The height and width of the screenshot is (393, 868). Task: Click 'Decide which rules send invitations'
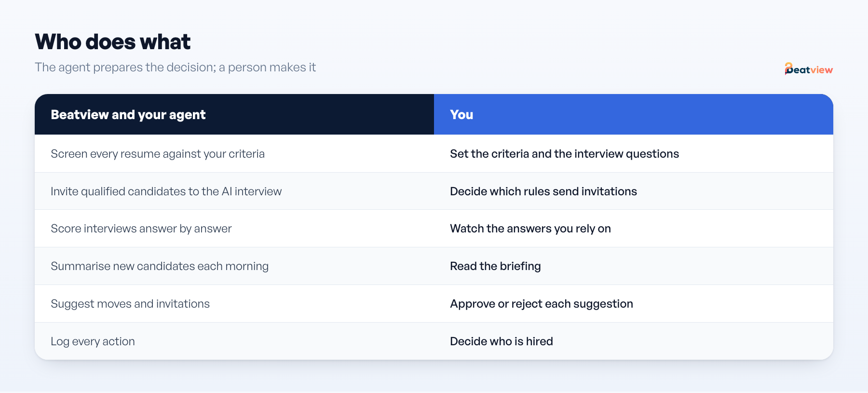coord(543,191)
